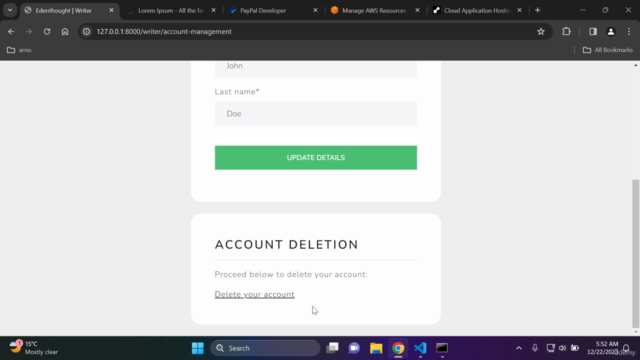Add a new browser tab
Image resolution: width=640 pixels, height=360 pixels.
pos(538,10)
